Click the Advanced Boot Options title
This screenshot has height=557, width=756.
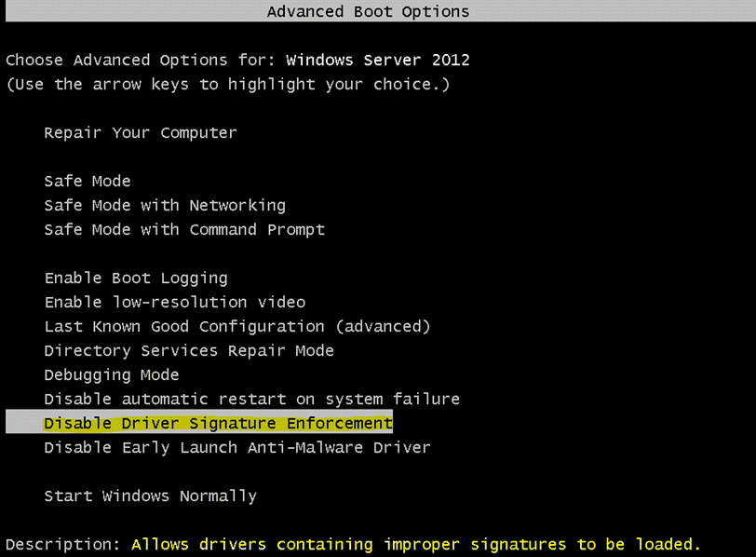pyautogui.click(x=368, y=12)
